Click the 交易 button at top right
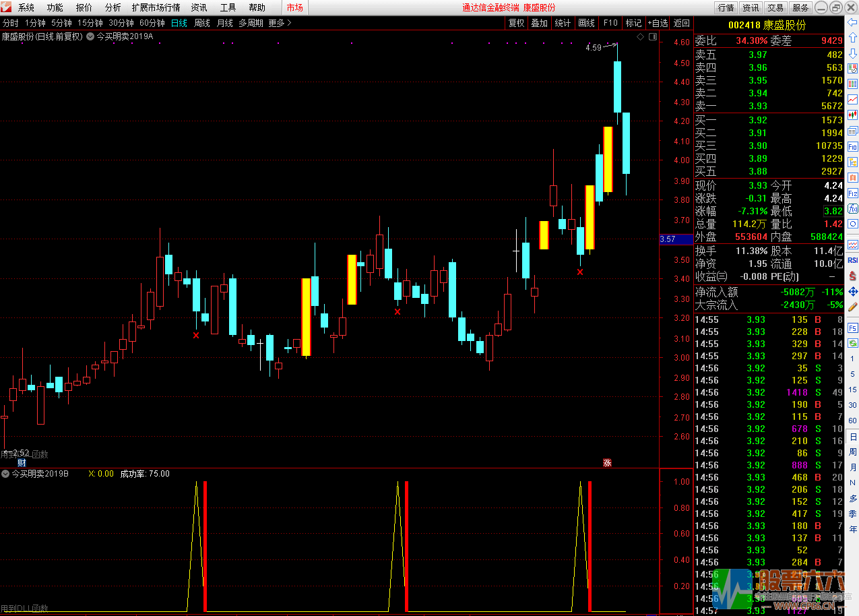This screenshot has width=859, height=616. pyautogui.click(x=775, y=7)
